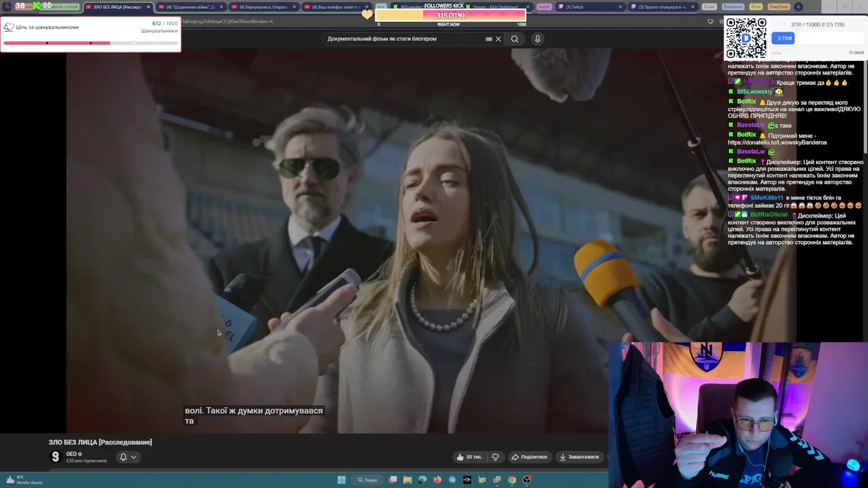The width and height of the screenshot is (868, 488).
Task: Open Telegram from the taskbar
Action: pos(452,480)
